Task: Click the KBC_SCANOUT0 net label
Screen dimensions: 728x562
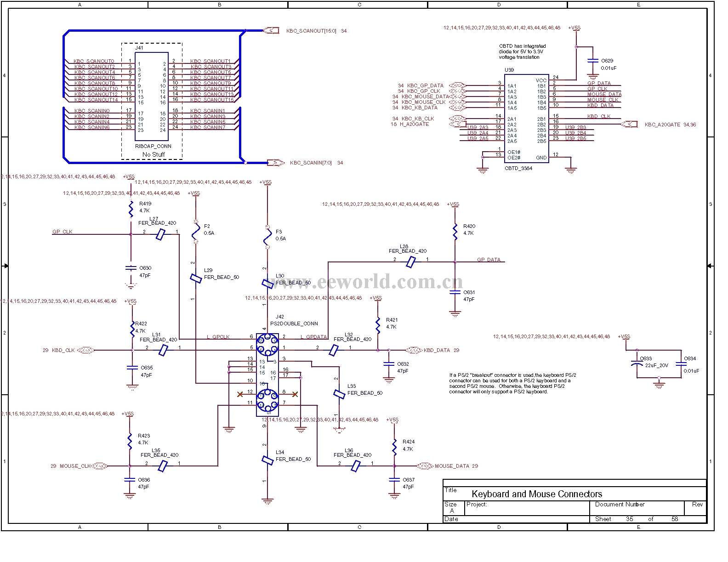Action: click(x=94, y=61)
